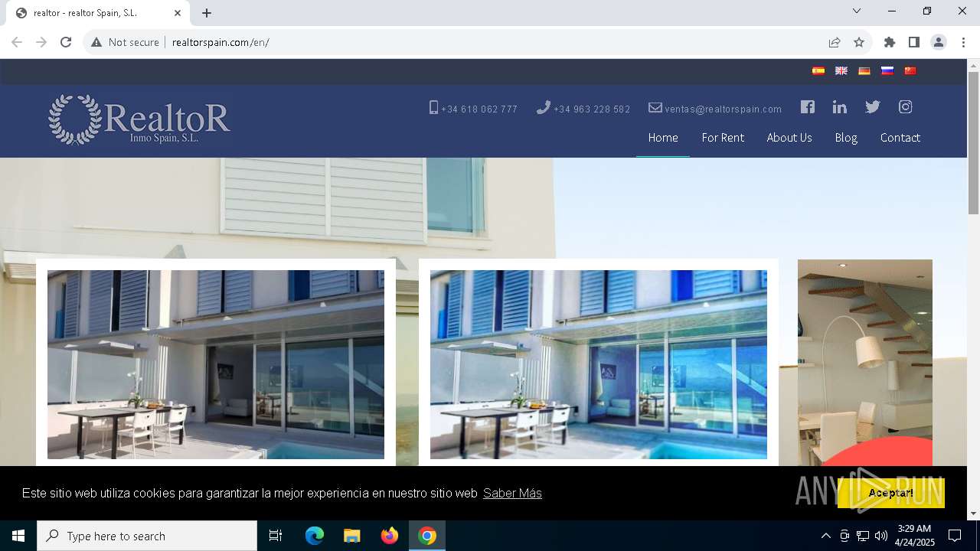The image size is (980, 551).
Task: Call mobile number +34 618 062 777
Action: [x=473, y=109]
